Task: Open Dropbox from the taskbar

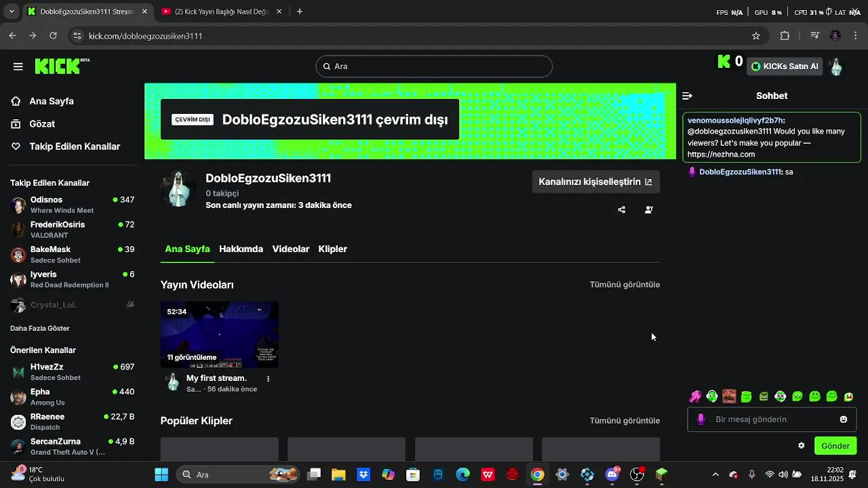Action: point(363,474)
